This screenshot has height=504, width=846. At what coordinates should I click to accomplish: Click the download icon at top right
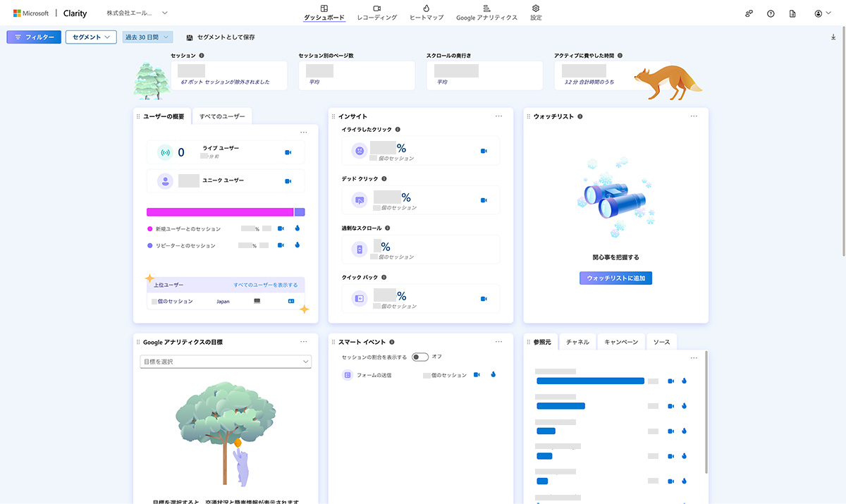point(835,37)
